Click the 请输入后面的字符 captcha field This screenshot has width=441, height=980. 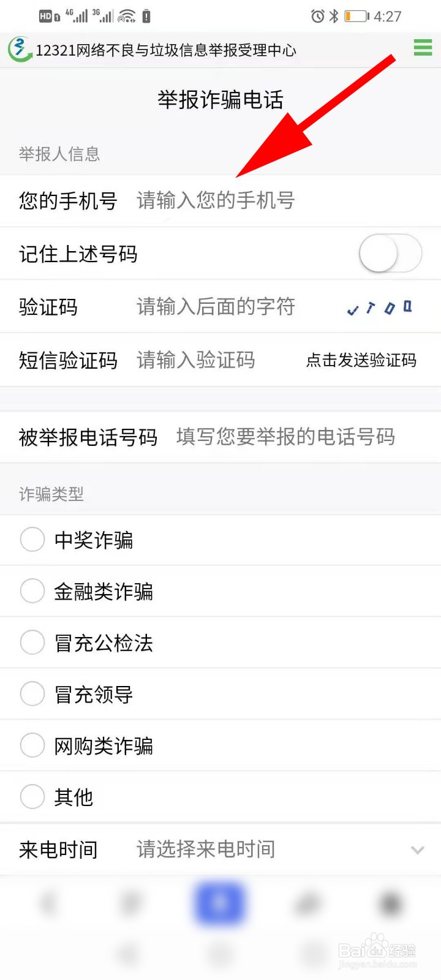[236, 307]
